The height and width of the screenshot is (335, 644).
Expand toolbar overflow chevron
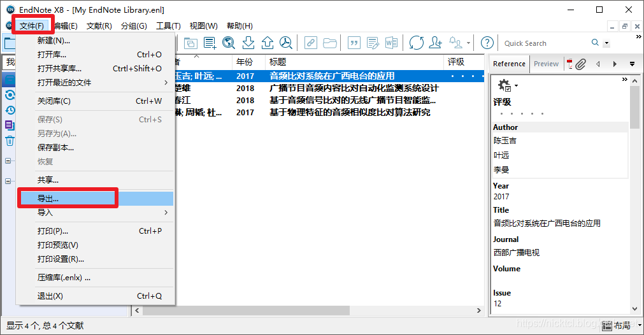click(639, 36)
